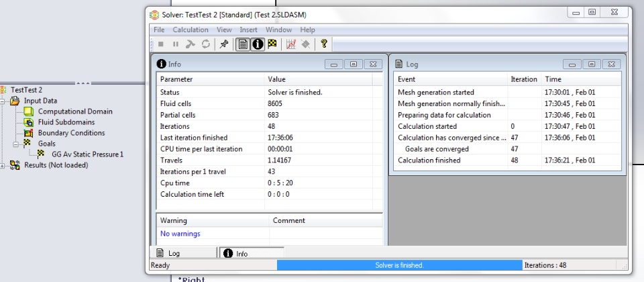Select 'Calculation finished' log event
The image size is (644, 282).
[x=507, y=160]
